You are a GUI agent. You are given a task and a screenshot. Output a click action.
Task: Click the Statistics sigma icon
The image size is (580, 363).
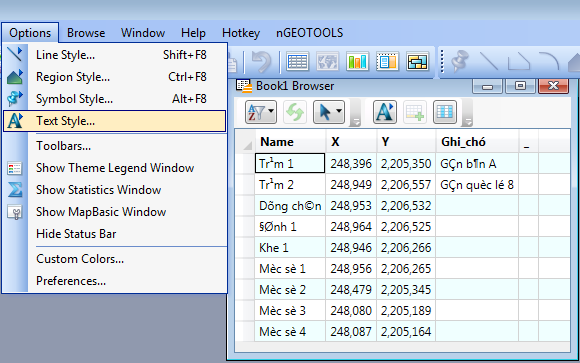click(x=15, y=190)
